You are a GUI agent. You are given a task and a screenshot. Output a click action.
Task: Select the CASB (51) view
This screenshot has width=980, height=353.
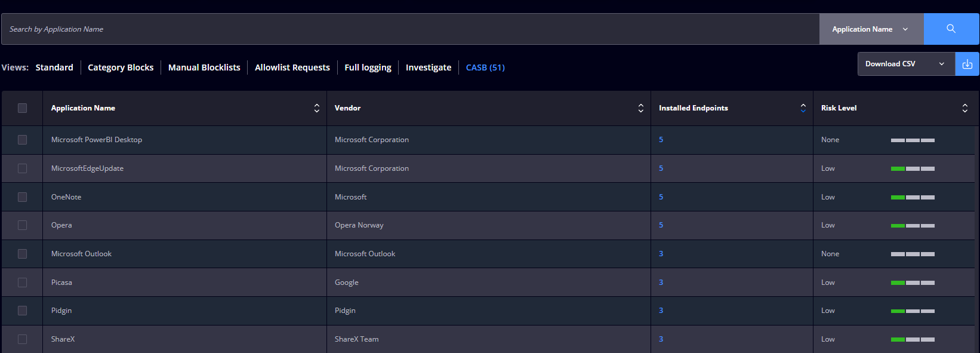(x=485, y=67)
